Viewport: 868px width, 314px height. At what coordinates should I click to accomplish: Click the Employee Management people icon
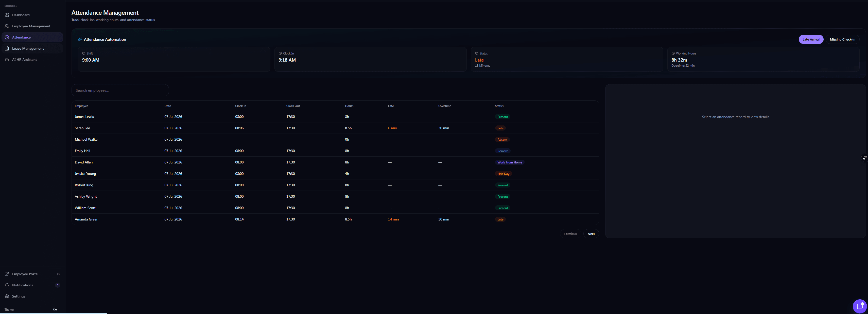coord(7,26)
